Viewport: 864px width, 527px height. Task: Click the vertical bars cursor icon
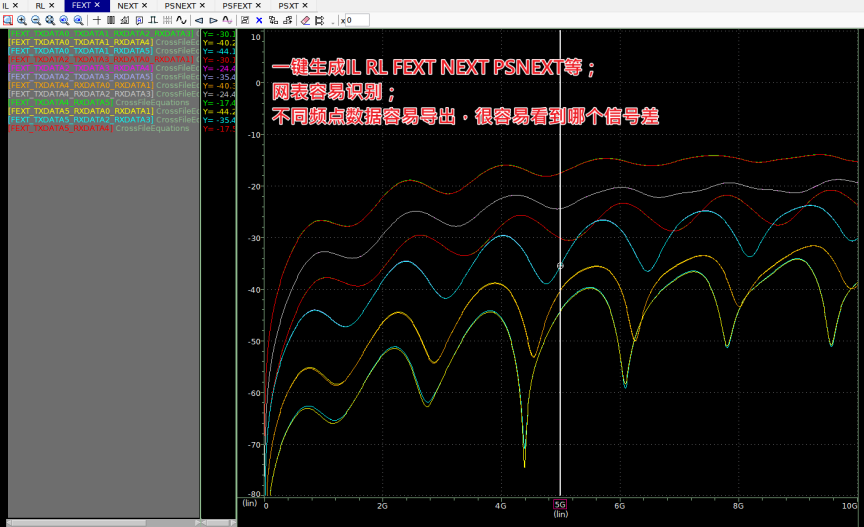coord(111,20)
